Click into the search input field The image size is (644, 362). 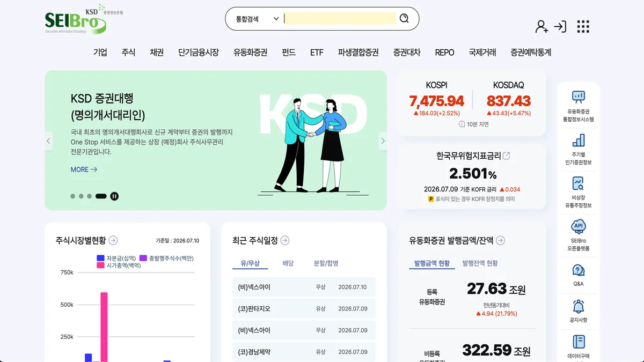pos(340,19)
